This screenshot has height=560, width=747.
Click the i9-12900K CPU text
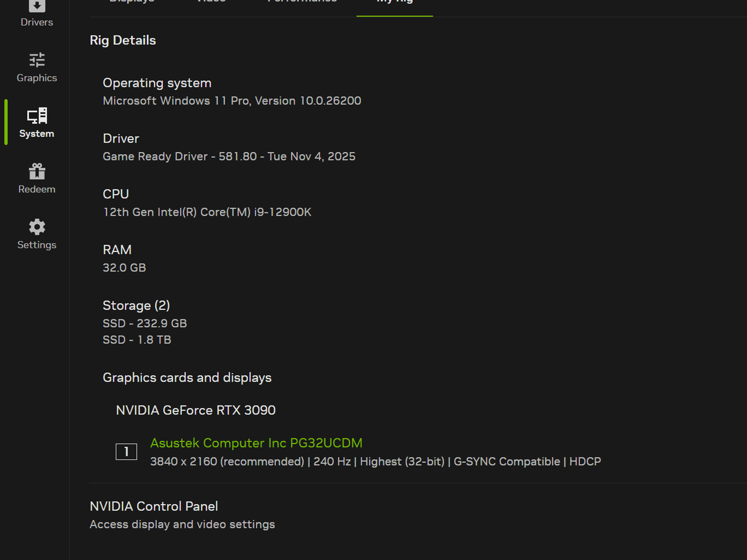point(207,212)
